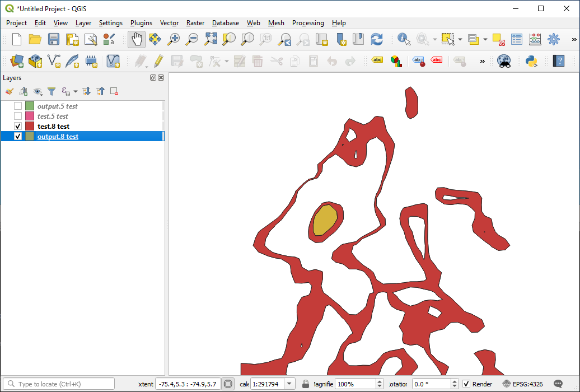The image size is (580, 392).
Task: Click the red test.8 layer color swatch
Action: 30,126
